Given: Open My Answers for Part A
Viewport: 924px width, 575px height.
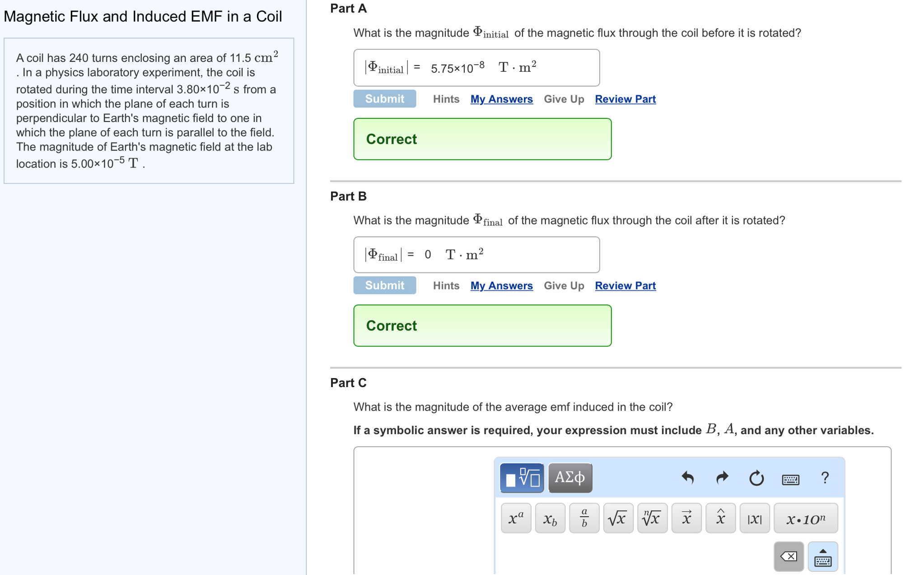Looking at the screenshot, I should coord(501,99).
